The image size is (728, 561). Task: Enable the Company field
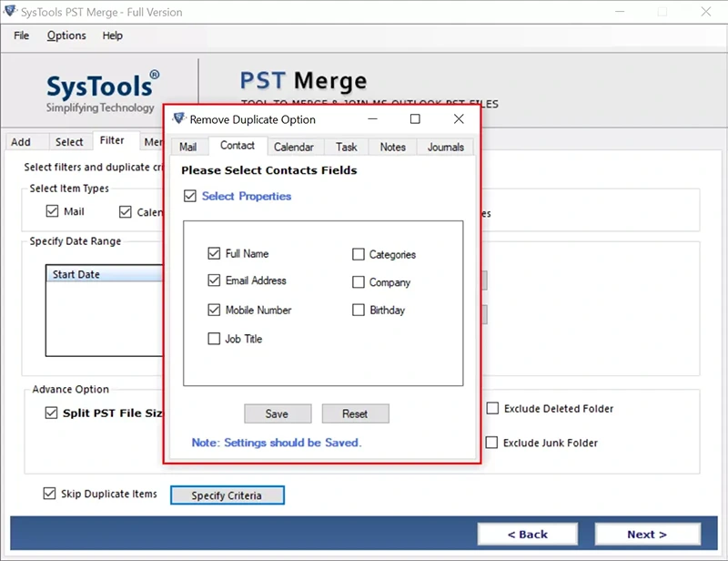tap(358, 282)
